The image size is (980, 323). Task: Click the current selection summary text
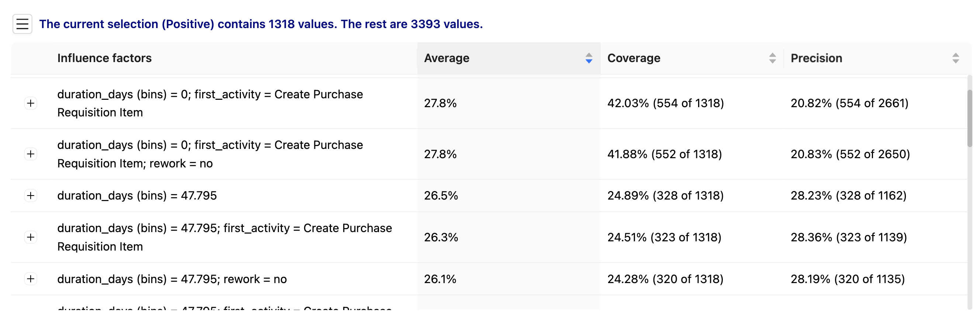click(261, 24)
